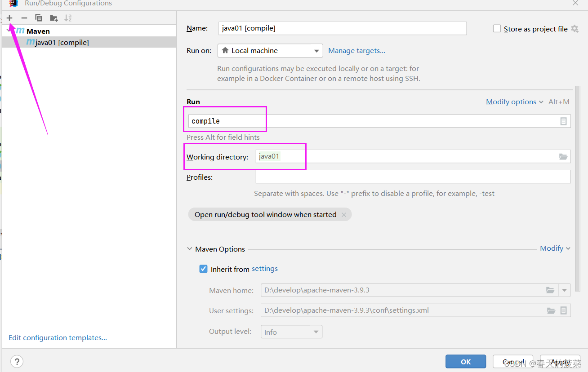Open the gear icon beside Store as project file
The width and height of the screenshot is (588, 372).
(575, 29)
